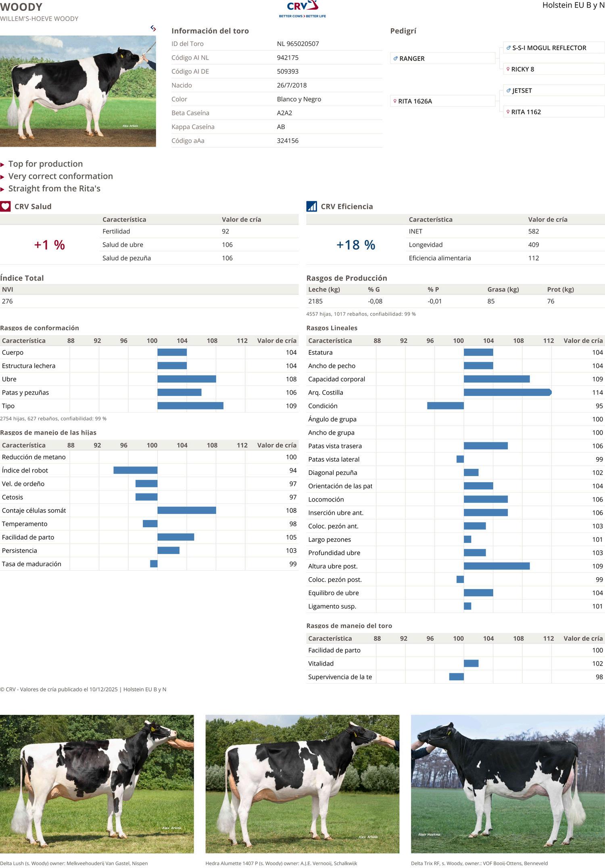
Task: Click the WOODY title heading
Action: (21, 7)
